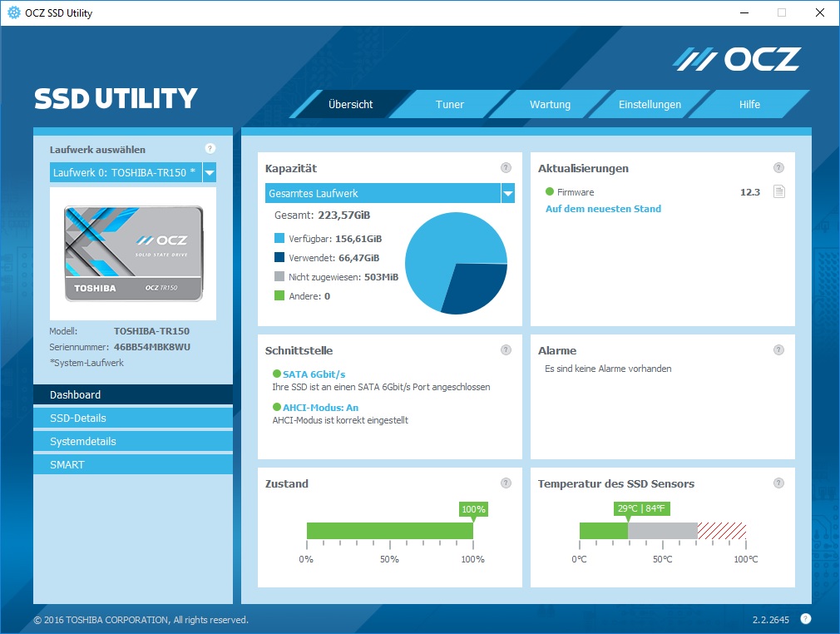Click help icon in Temperatur des SSD Sensors
Image resolution: width=840 pixels, height=634 pixels.
tap(778, 483)
